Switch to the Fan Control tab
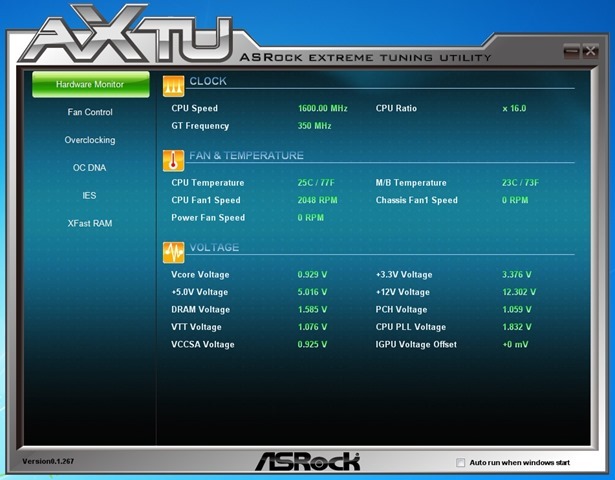Image resolution: width=615 pixels, height=480 pixels. (x=90, y=112)
